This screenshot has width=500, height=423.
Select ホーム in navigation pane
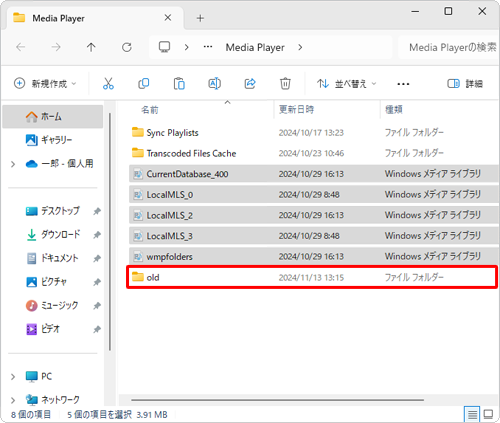pyautogui.click(x=53, y=117)
